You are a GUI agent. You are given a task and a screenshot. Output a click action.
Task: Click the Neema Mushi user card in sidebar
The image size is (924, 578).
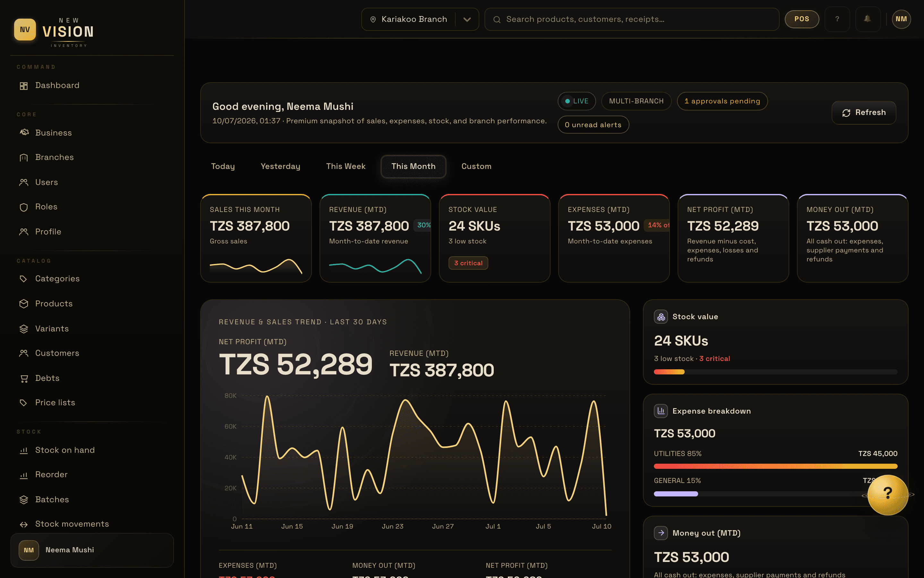[x=92, y=550]
